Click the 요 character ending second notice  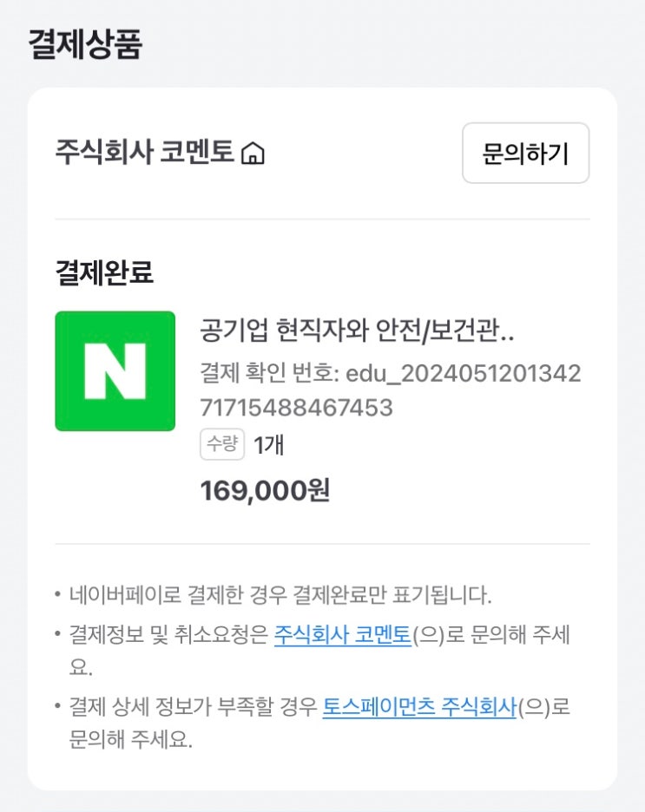coord(80,669)
